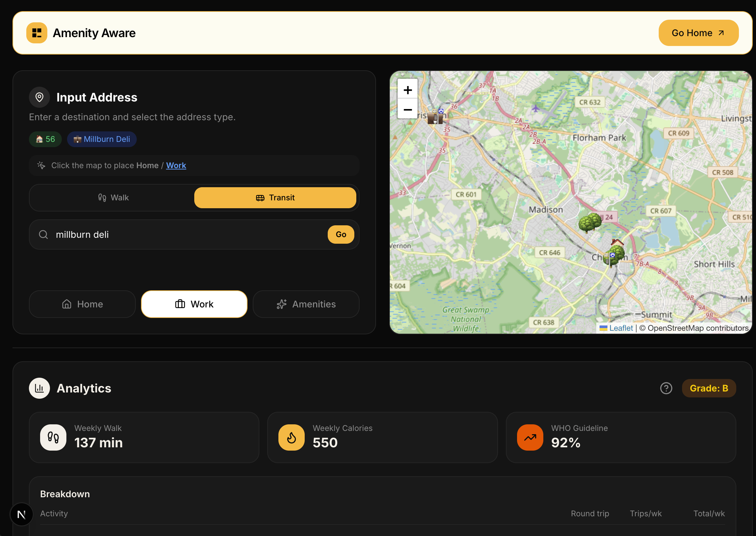Open the Leaflet attribution link
Viewport: 756px width, 536px height.
[621, 328]
